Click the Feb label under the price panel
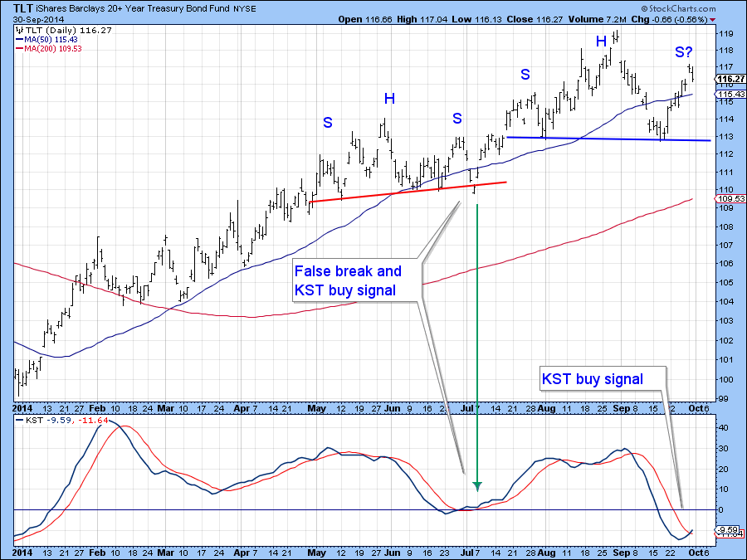 pyautogui.click(x=97, y=408)
